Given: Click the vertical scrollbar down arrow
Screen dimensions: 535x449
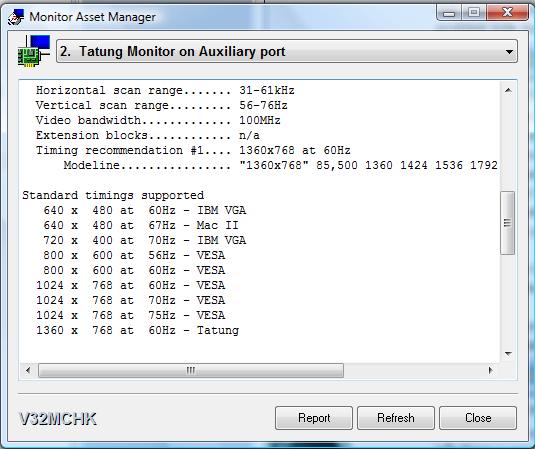Looking at the screenshot, I should [508, 354].
